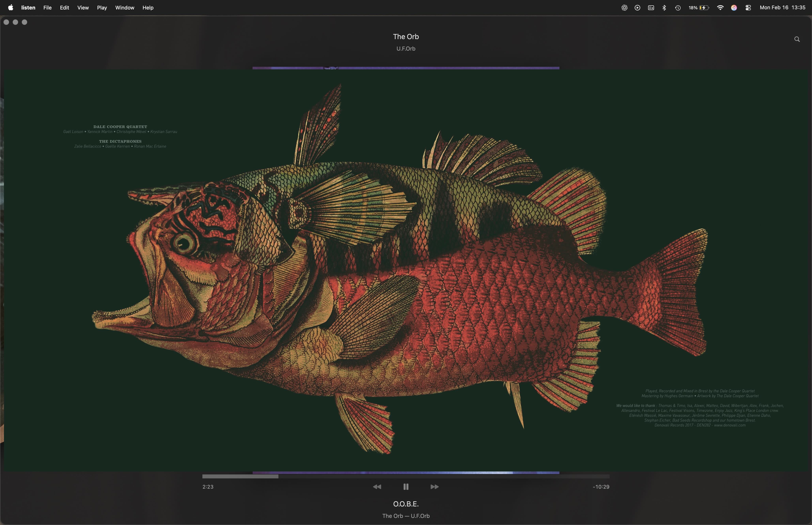Open Bluetooth status menu
This screenshot has width=812, height=525.
click(x=664, y=8)
